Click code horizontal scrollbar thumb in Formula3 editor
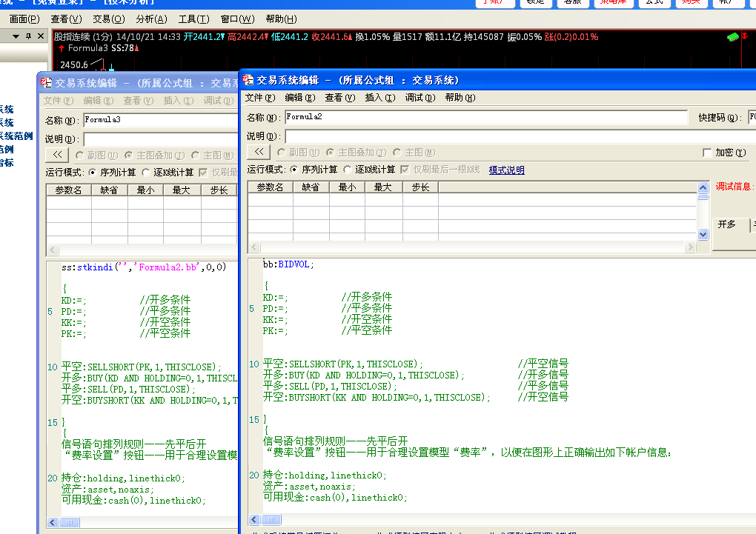This screenshot has height=534, width=756. (x=70, y=522)
